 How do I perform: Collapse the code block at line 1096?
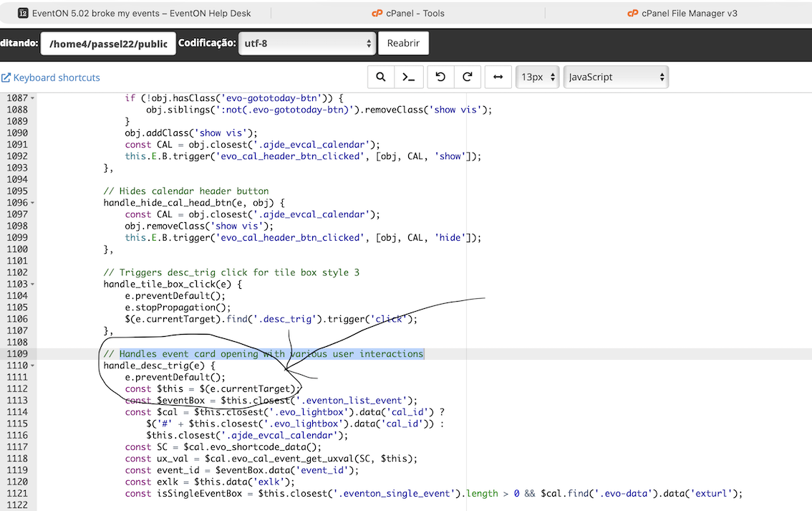(x=33, y=203)
